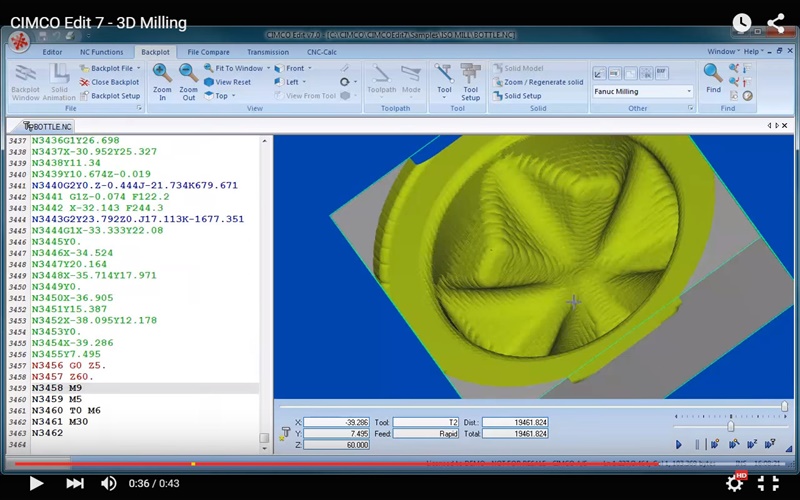This screenshot has width=800, height=500.
Task: Start backplot simulation with play arrow
Action: tap(679, 445)
